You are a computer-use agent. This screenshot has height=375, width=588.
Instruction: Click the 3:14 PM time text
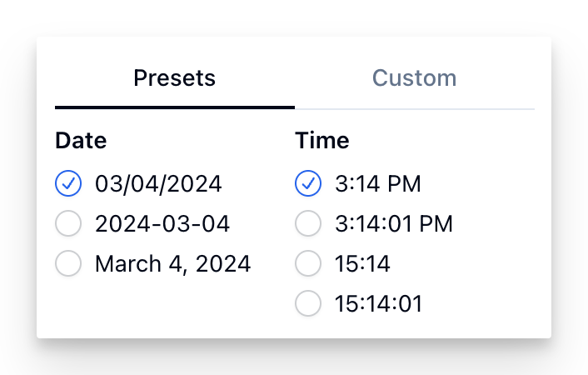click(378, 183)
